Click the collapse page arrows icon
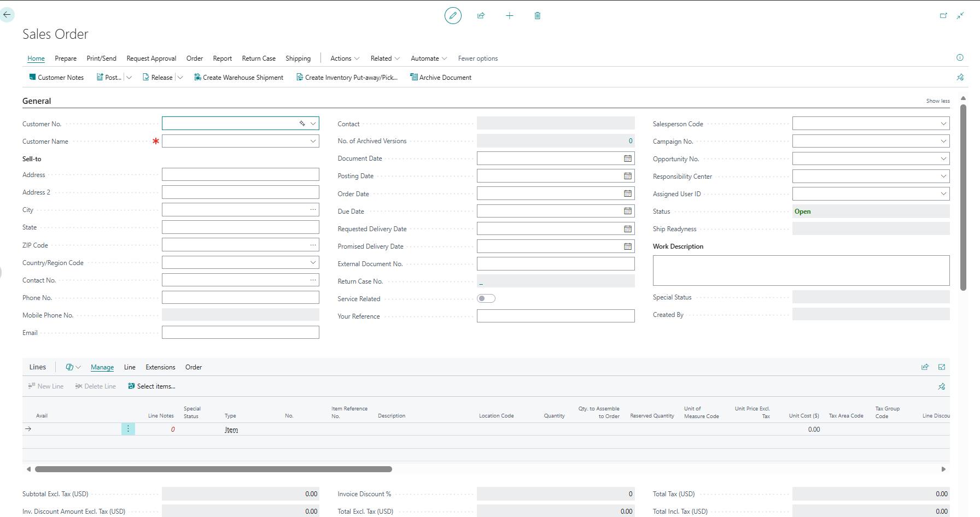 tap(960, 15)
